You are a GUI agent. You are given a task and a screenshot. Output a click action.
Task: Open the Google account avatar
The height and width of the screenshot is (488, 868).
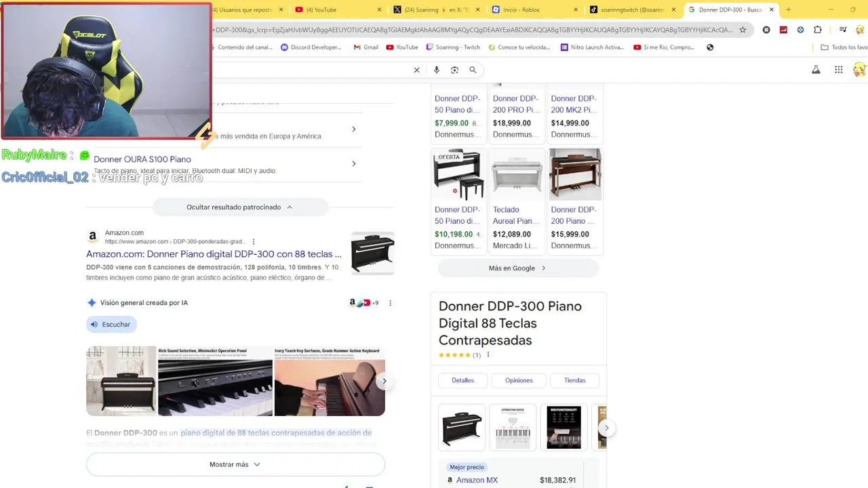point(859,70)
